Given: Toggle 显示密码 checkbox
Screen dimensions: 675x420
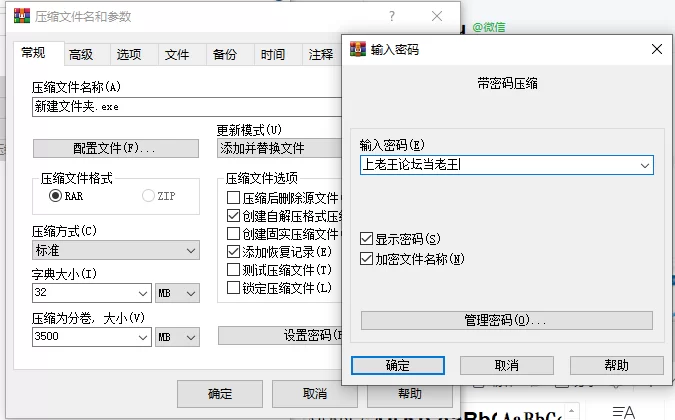Looking at the screenshot, I should pos(366,238).
